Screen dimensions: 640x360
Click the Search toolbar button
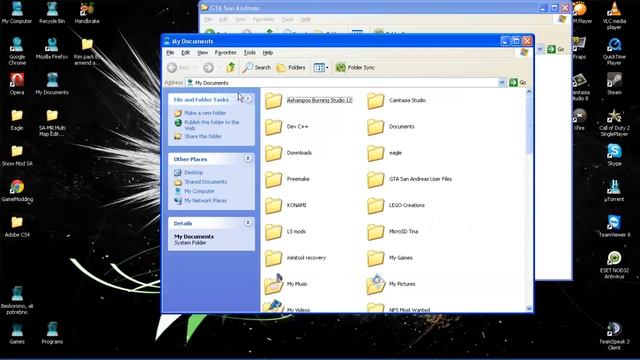pos(256,67)
